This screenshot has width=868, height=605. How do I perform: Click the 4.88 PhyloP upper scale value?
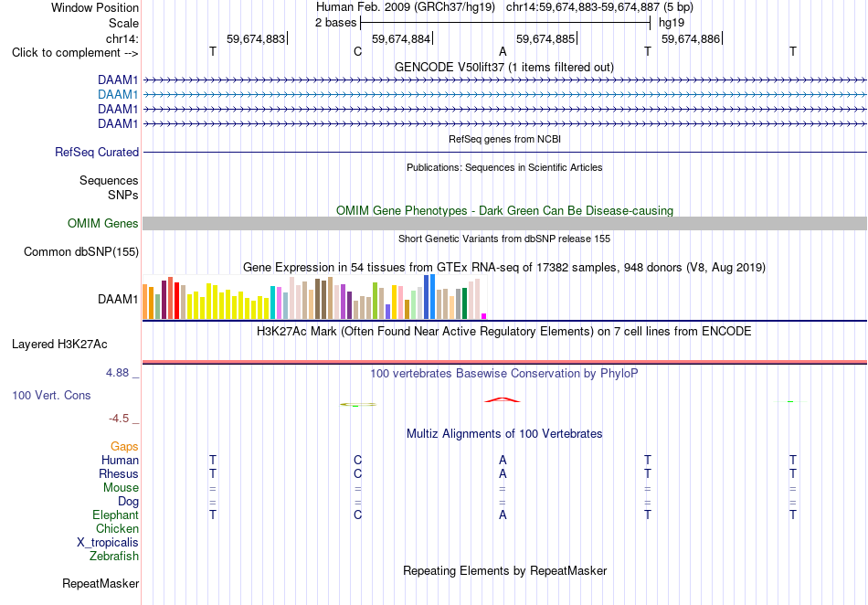(x=117, y=373)
